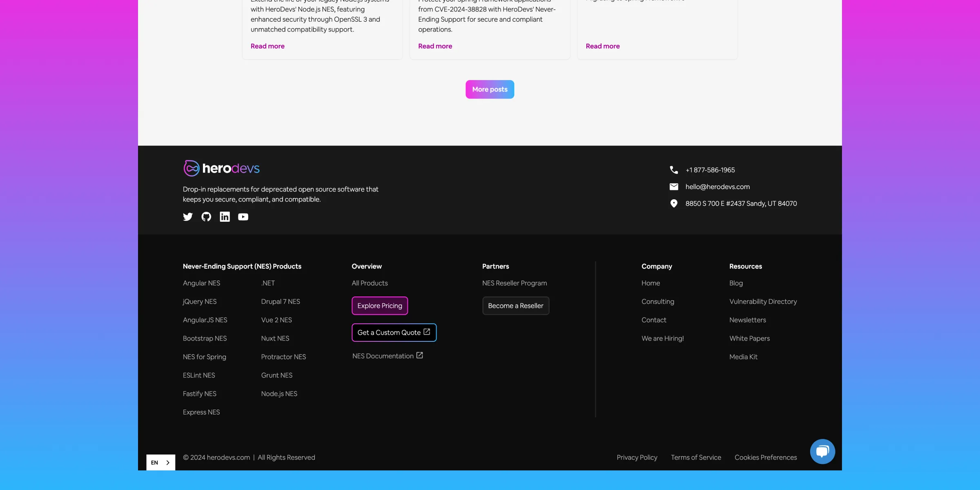980x490 pixels.
Task: Open AngularJS NES product page
Action: tap(205, 320)
